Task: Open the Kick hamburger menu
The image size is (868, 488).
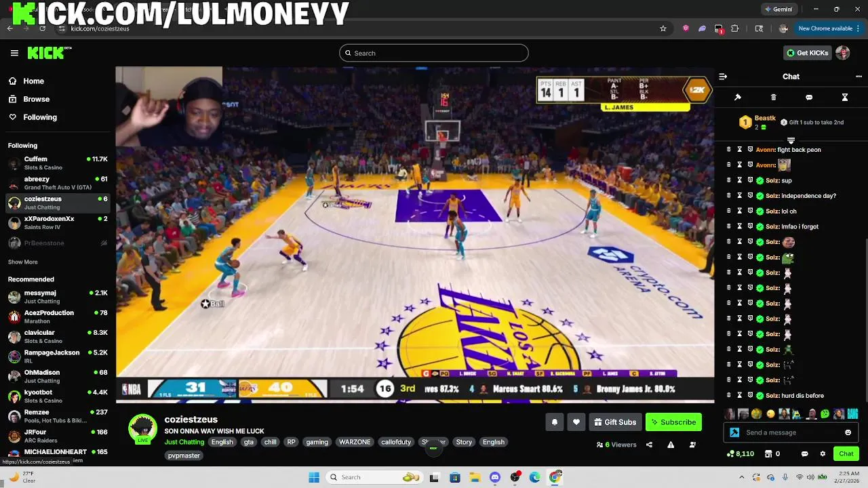Action: (14, 53)
